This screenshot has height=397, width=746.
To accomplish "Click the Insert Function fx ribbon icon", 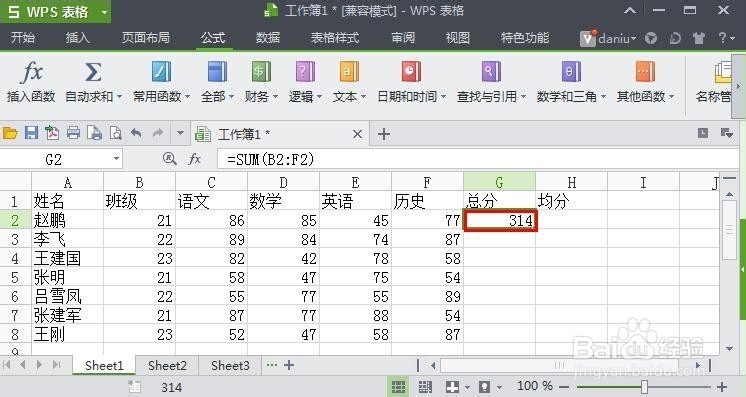I will coord(32,72).
